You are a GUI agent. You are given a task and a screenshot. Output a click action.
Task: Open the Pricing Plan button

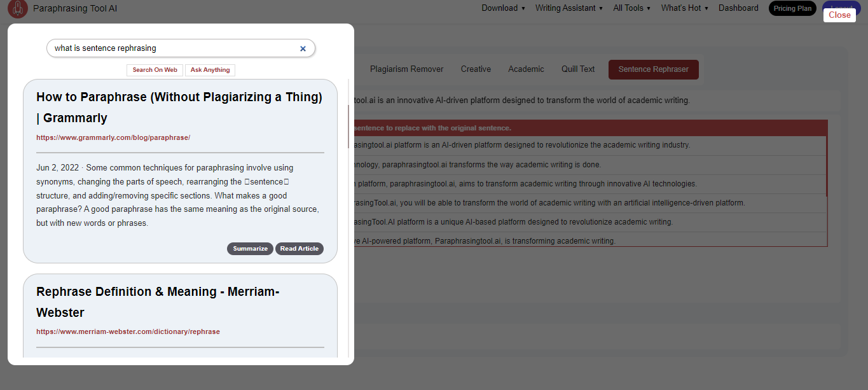point(792,8)
